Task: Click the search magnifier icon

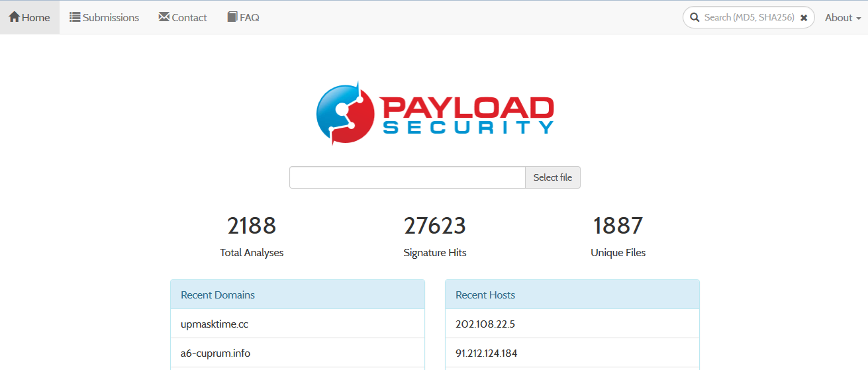Action: [x=695, y=18]
